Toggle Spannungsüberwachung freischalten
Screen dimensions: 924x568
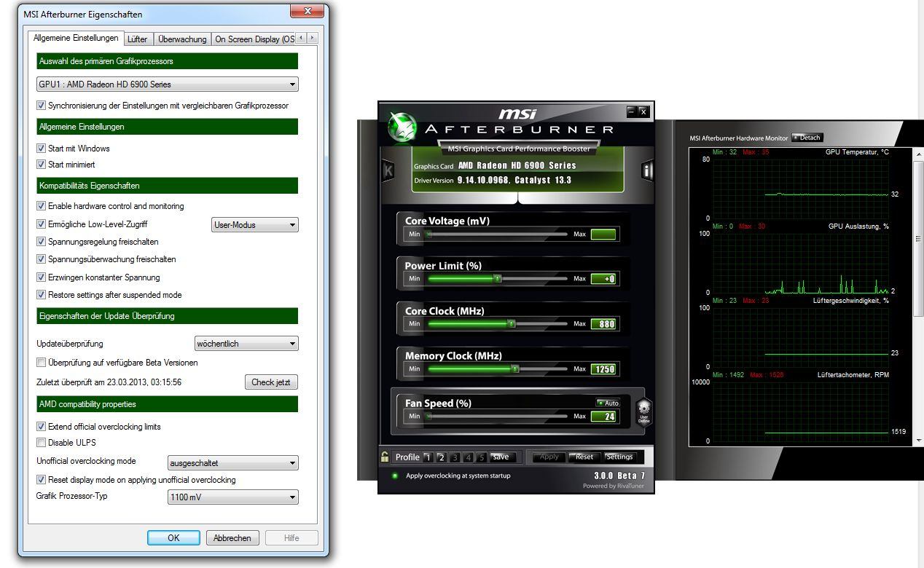[x=41, y=259]
